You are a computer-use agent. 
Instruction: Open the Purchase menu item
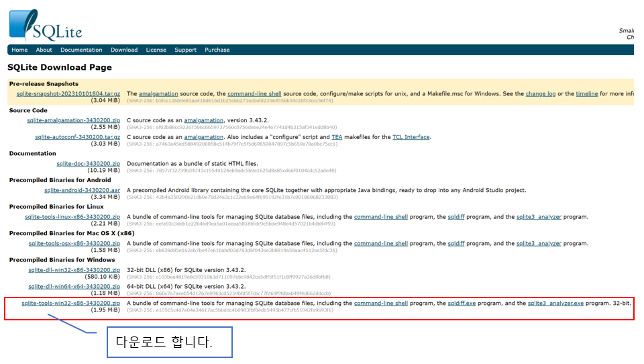pos(217,50)
